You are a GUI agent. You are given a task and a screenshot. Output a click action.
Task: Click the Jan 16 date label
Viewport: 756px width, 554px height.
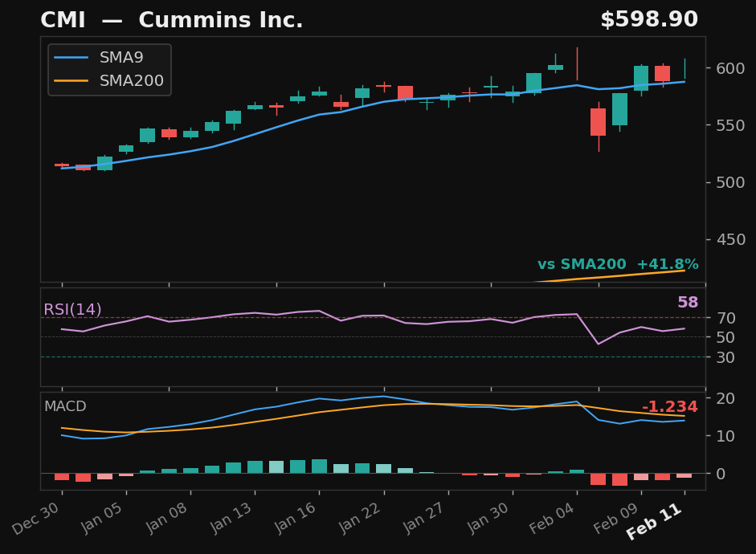pyautogui.click(x=296, y=517)
